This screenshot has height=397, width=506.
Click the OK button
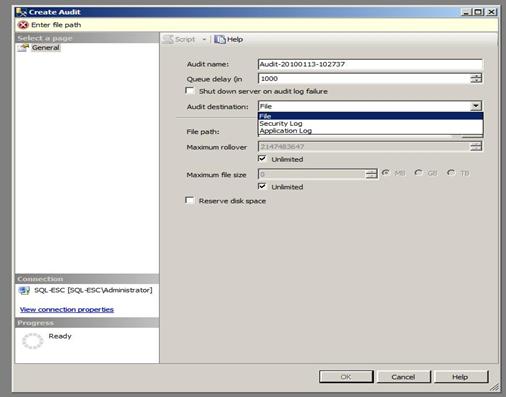(346, 377)
